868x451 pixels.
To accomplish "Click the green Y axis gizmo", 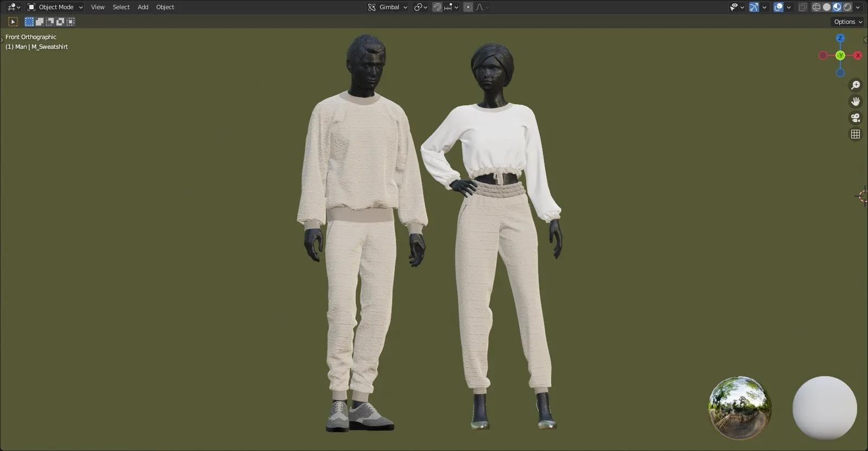I will click(840, 55).
